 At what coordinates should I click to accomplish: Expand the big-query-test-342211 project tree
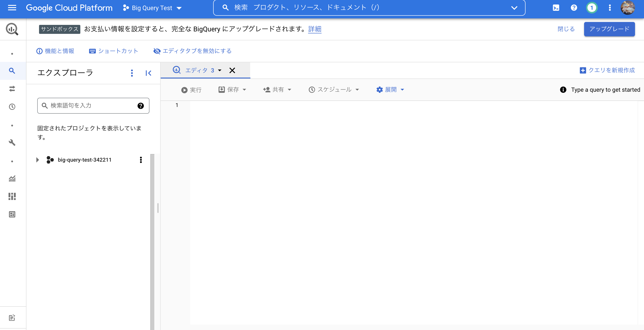point(37,160)
